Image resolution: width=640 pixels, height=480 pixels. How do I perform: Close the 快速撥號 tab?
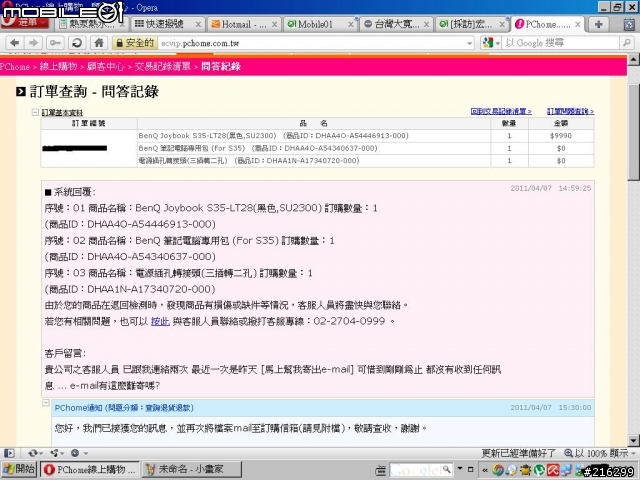point(198,24)
